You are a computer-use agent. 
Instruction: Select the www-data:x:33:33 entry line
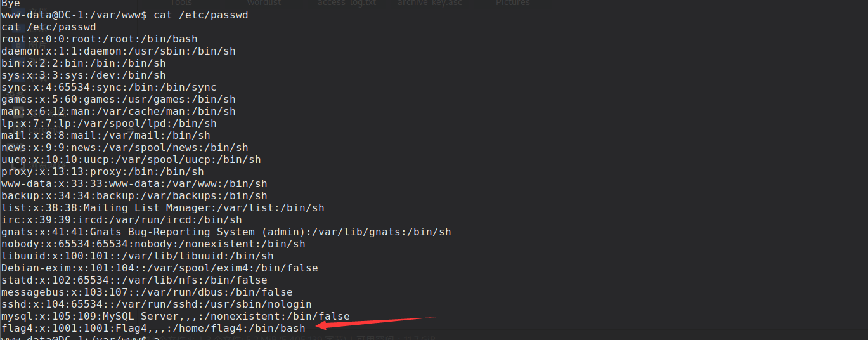tap(134, 183)
